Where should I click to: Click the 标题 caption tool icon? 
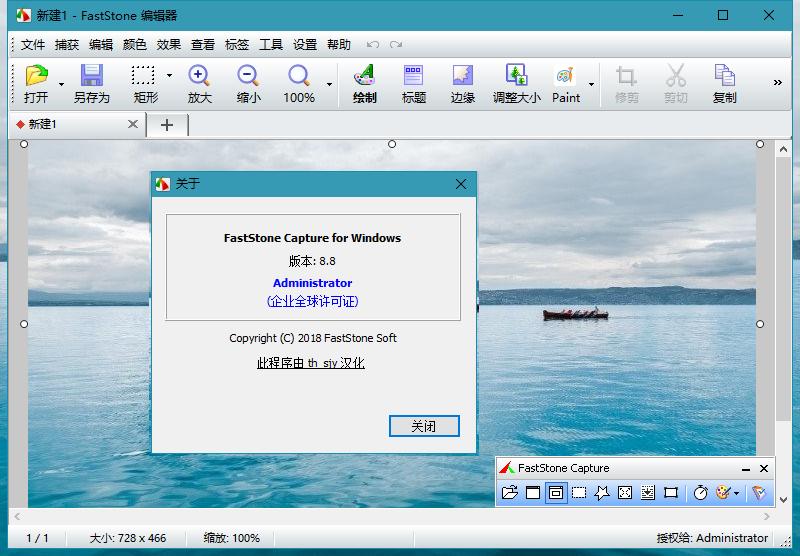(x=413, y=84)
